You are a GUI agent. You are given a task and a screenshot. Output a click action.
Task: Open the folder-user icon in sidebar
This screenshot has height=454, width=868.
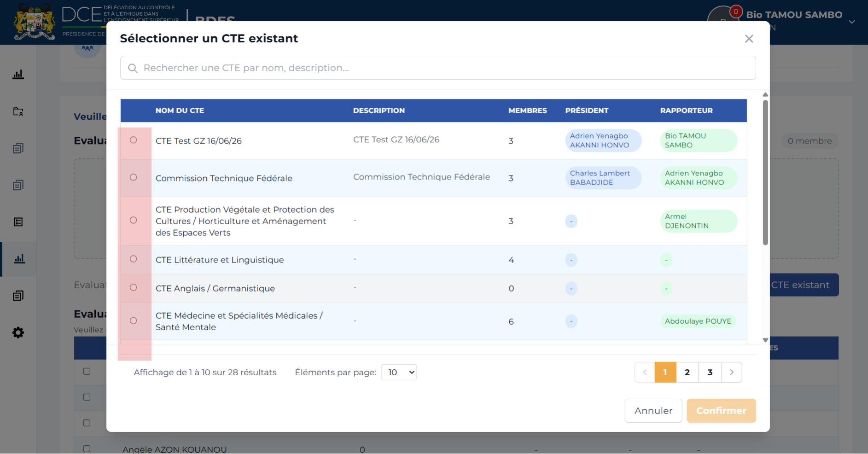pos(18,111)
